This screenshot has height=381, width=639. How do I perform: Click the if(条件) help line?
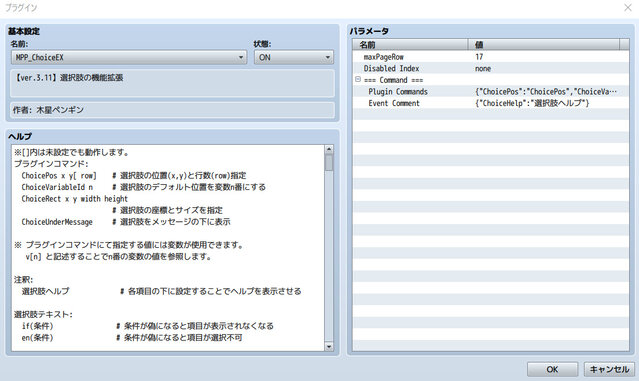[x=148, y=326]
